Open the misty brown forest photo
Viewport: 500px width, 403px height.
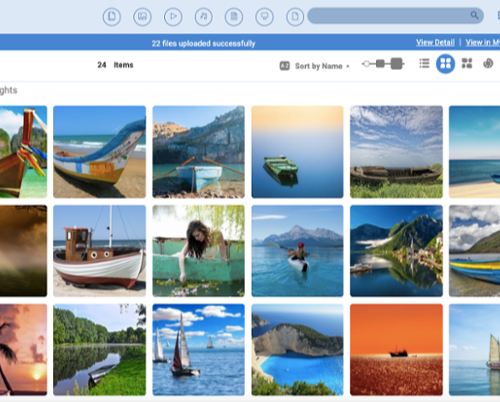click(x=23, y=251)
